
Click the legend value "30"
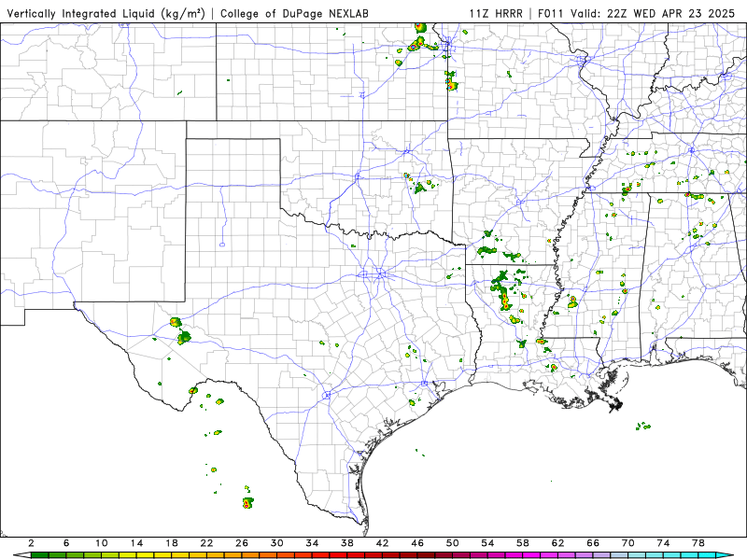point(277,543)
